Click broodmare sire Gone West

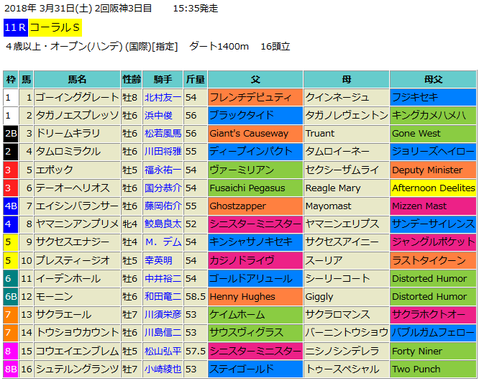click(x=433, y=133)
